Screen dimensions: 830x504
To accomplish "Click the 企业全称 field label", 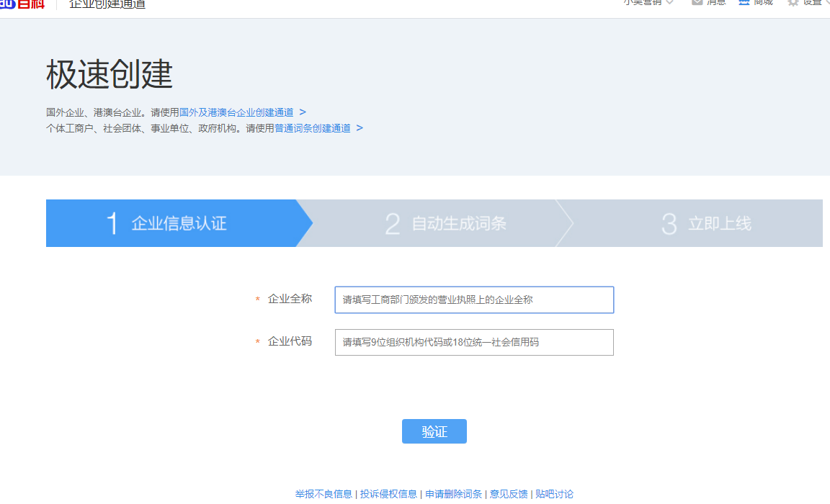I will tap(290, 299).
